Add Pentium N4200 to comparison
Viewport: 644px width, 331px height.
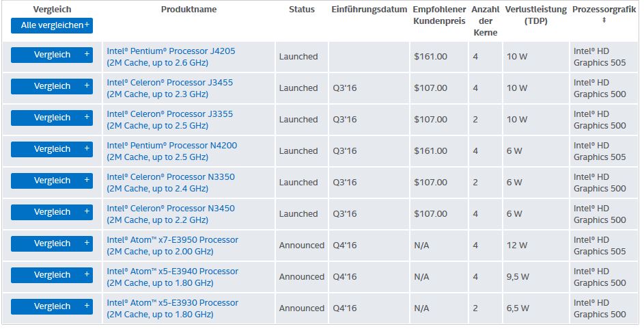[52, 149]
